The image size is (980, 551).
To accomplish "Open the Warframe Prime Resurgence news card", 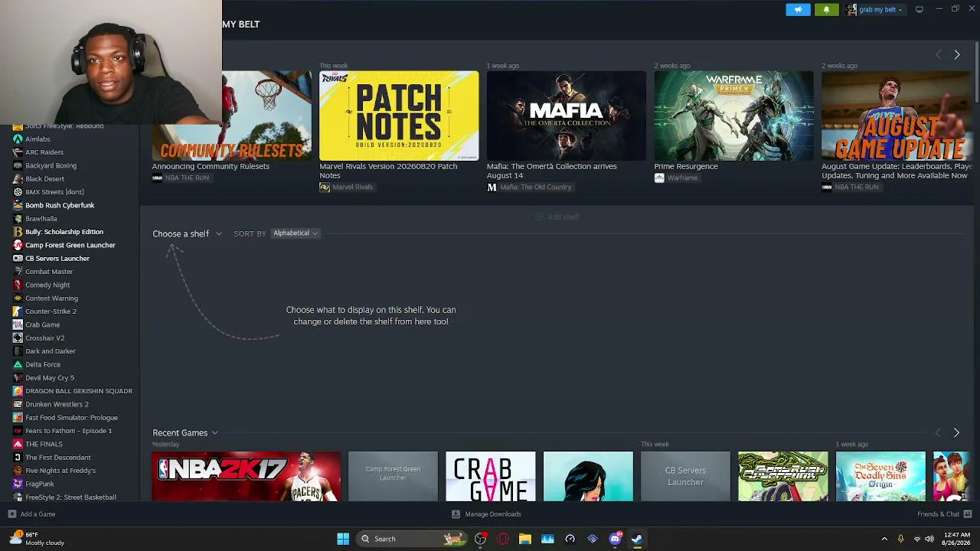I will [x=733, y=116].
